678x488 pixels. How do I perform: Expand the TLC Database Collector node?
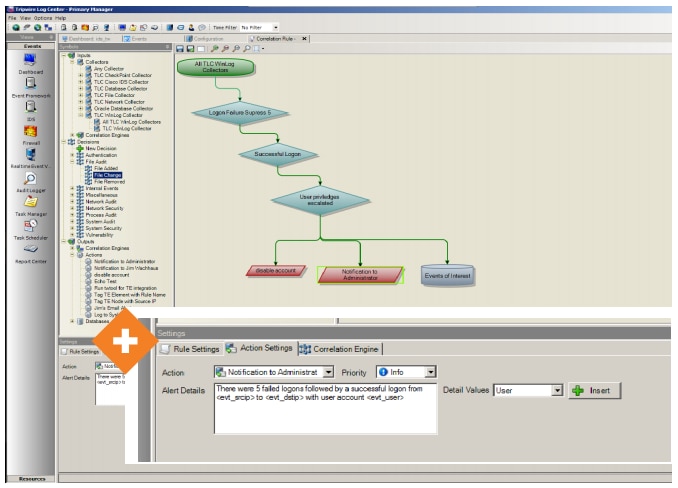click(80, 89)
